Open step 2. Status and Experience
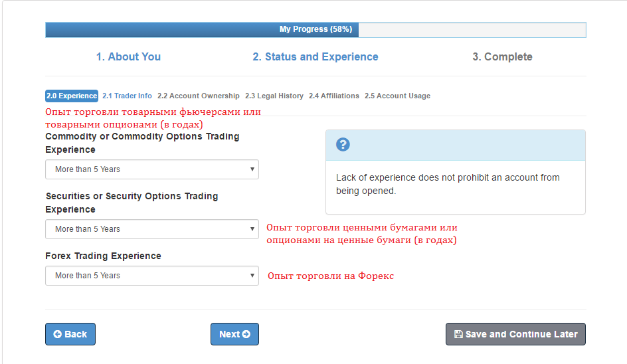The width and height of the screenshot is (627, 364). click(x=315, y=57)
